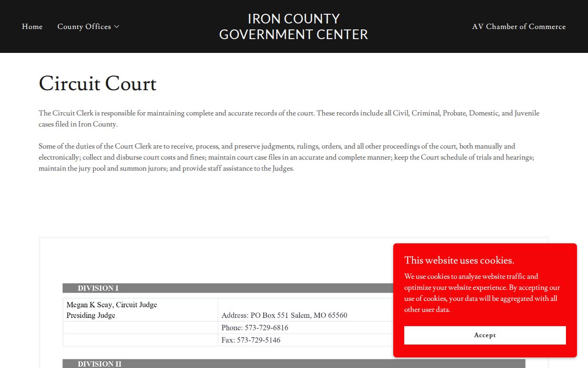Viewport: 588px width, 368px height.
Task: Click the 'This website uses cookies.' heading
Action: click(x=459, y=260)
